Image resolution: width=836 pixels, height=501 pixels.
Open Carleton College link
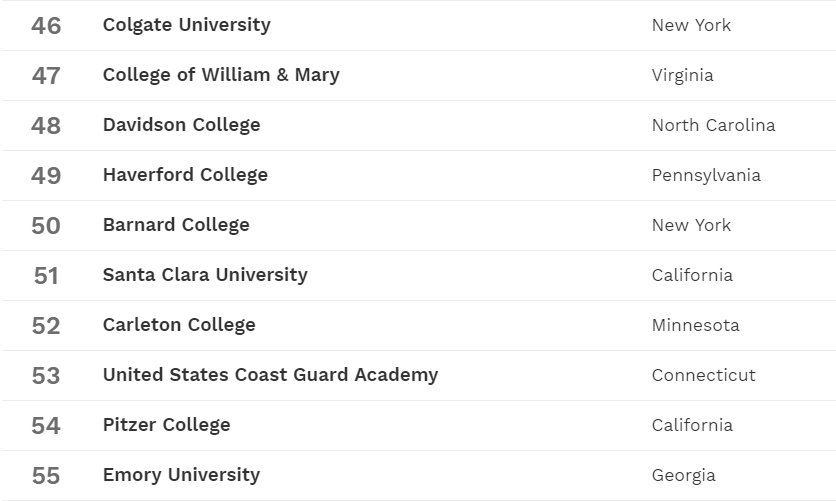(179, 325)
